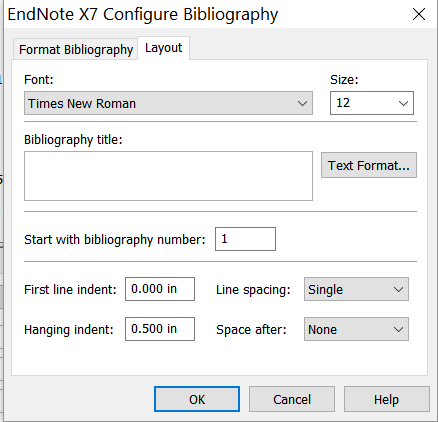
Task: Open the Help button
Action: point(386,399)
